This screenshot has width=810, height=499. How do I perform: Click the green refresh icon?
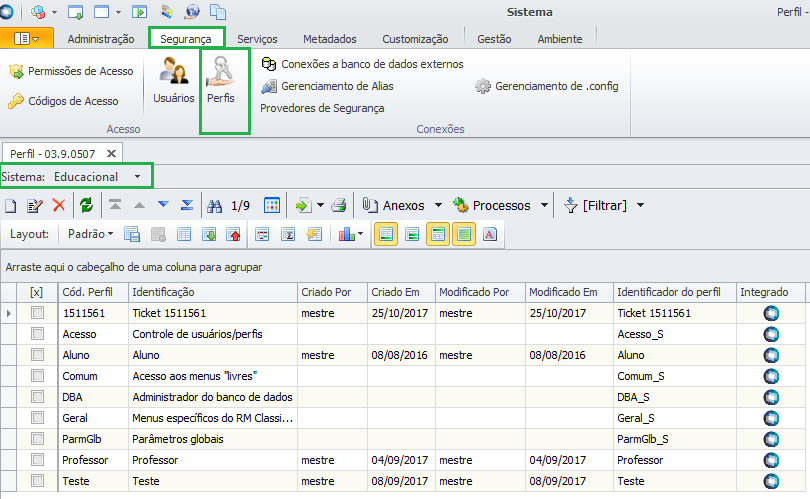86,206
